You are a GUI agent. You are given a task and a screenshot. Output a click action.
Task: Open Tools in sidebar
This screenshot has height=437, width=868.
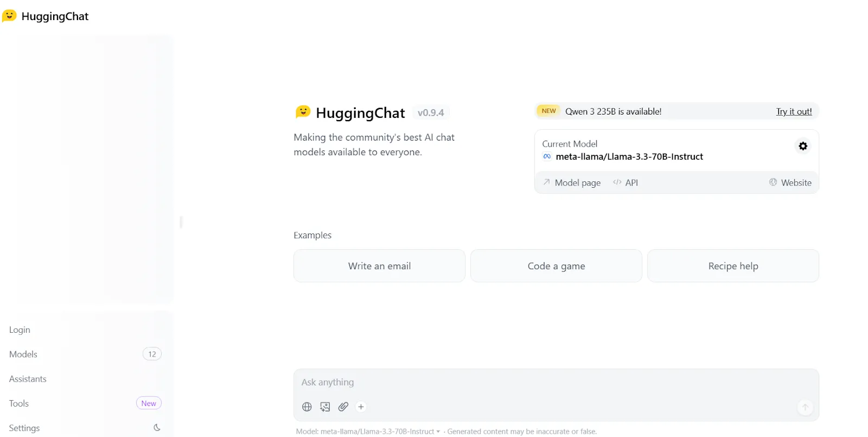click(x=19, y=403)
